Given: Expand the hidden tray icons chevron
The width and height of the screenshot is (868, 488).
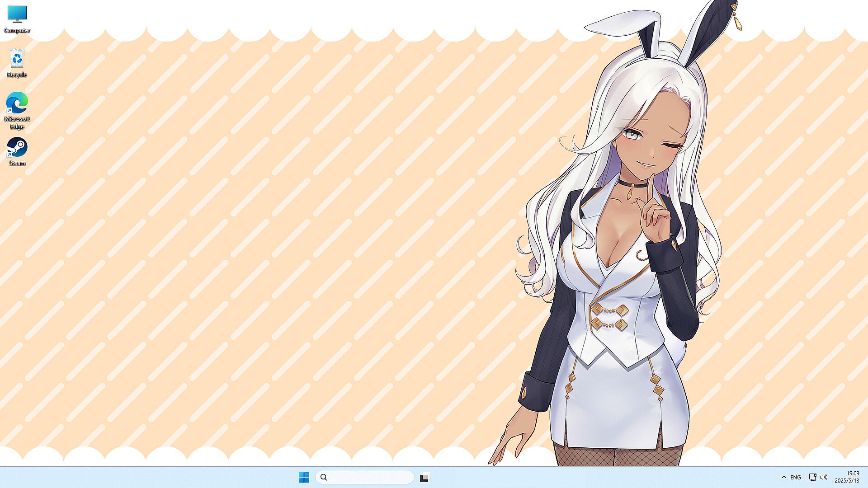Looking at the screenshot, I should point(783,477).
